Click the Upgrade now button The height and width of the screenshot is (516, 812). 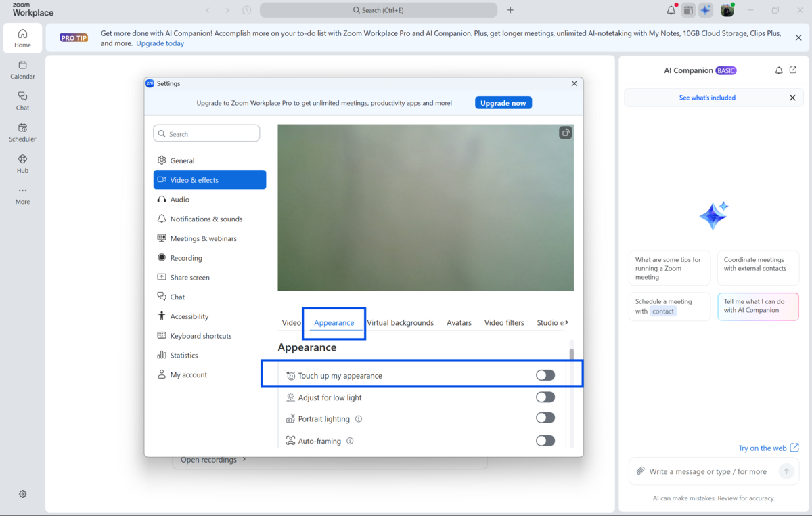(503, 103)
